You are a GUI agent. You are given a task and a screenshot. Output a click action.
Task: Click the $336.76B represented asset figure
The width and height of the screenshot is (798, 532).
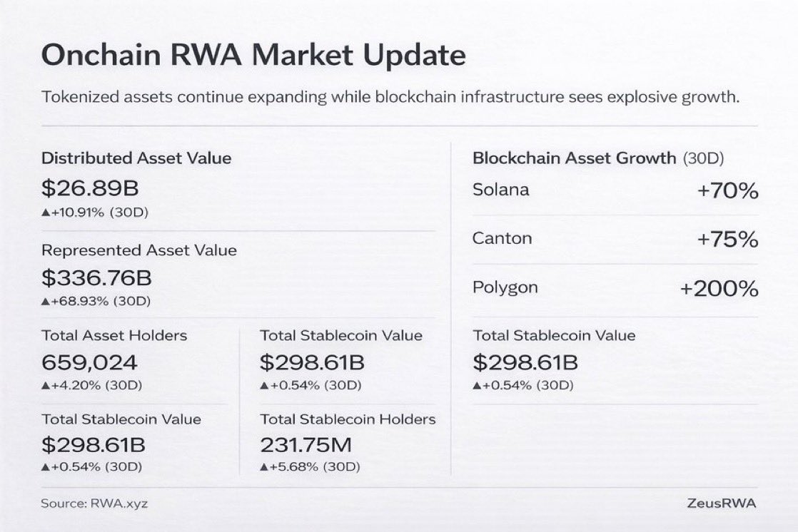click(96, 277)
